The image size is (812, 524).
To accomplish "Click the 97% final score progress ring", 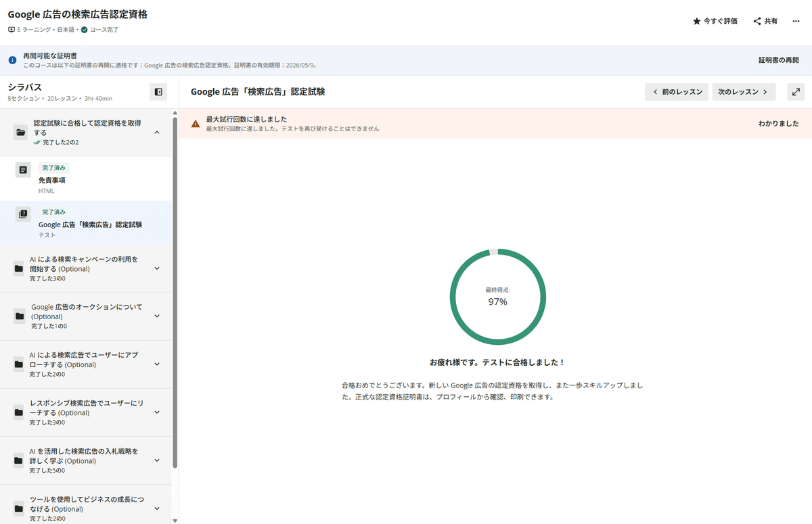I will click(x=497, y=296).
